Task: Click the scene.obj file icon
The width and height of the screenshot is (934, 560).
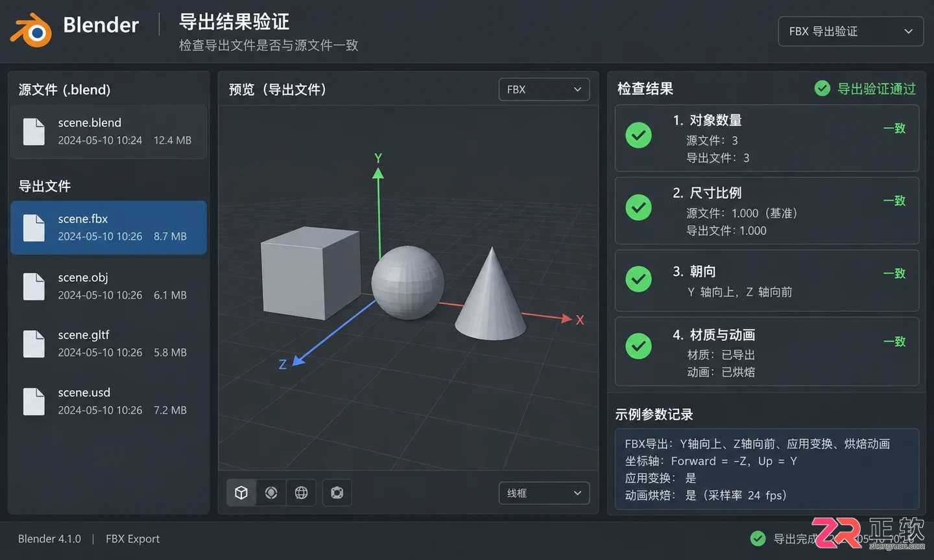Action: 34,286
